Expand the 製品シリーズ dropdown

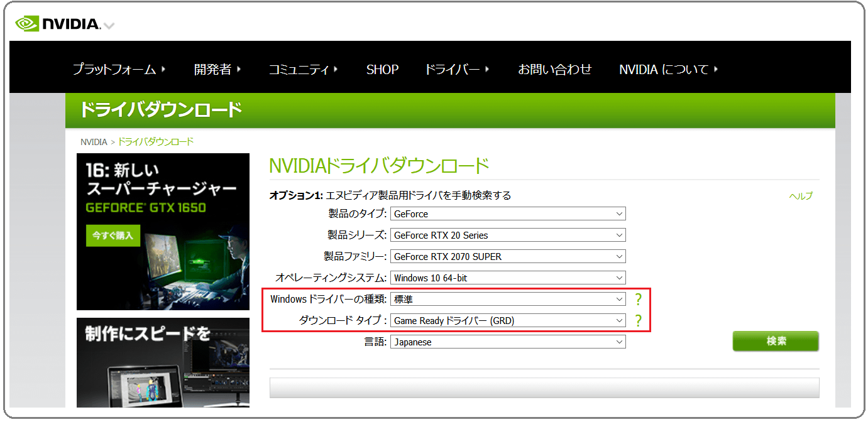pos(508,235)
